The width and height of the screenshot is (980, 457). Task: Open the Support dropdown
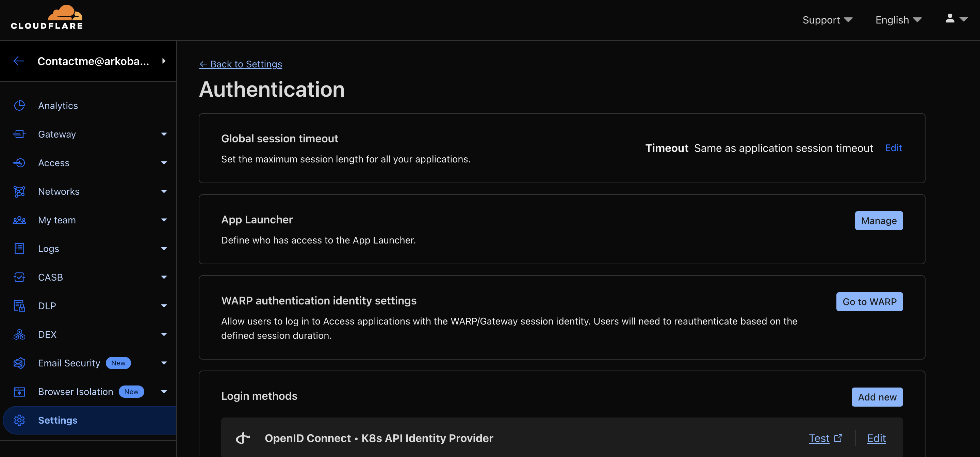(x=828, y=19)
